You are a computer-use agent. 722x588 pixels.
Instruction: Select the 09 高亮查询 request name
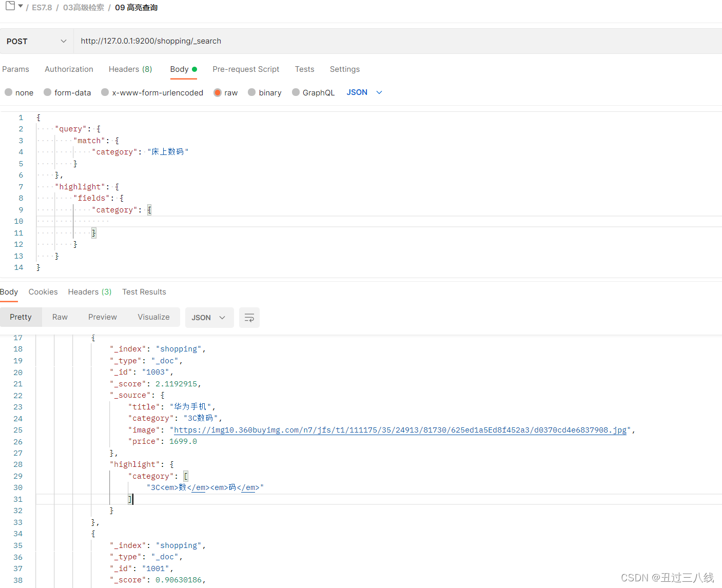point(136,8)
